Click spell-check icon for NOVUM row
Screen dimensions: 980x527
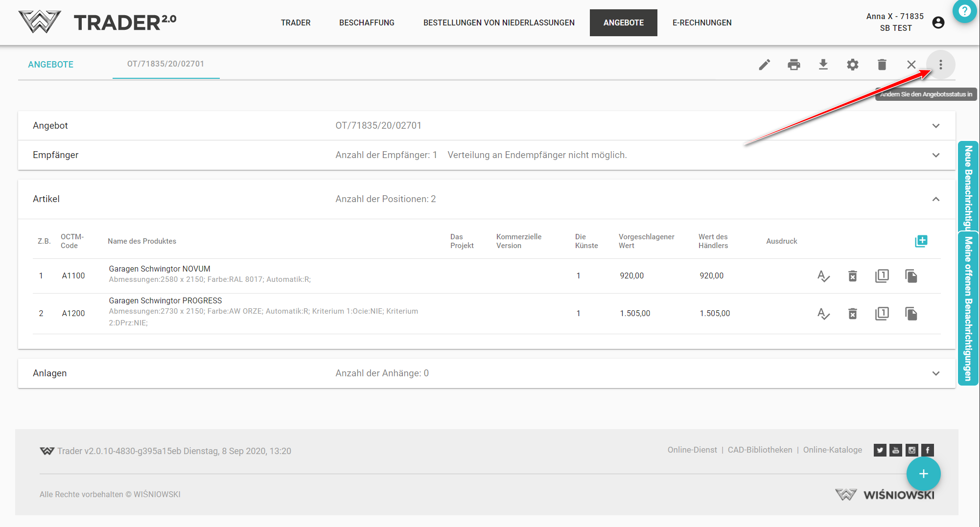[x=823, y=276]
